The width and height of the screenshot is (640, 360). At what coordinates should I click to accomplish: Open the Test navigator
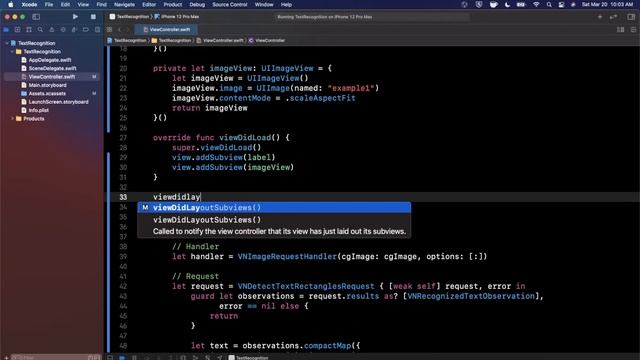pos(63,29)
